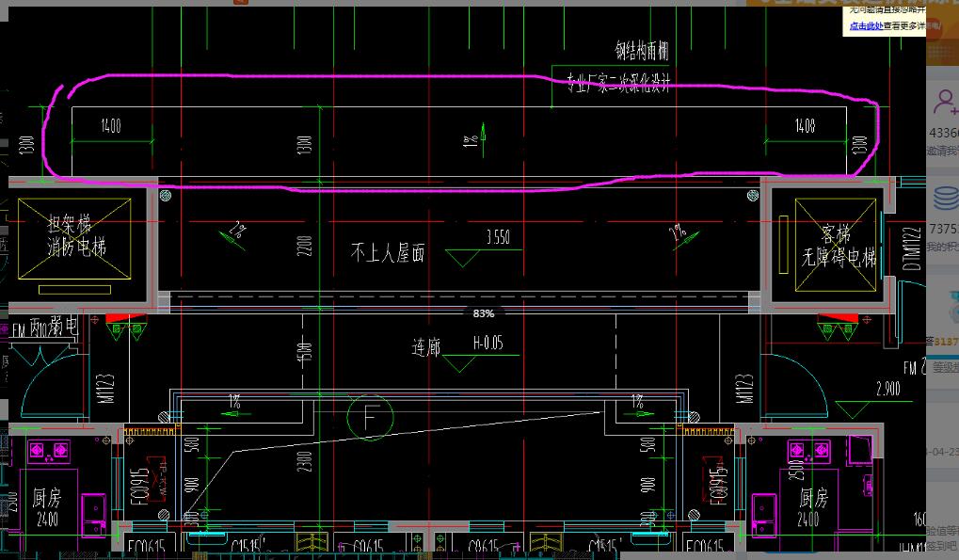Click the 客梯 无障碍电梯 elevator label
The height and width of the screenshot is (560, 959).
(839, 246)
